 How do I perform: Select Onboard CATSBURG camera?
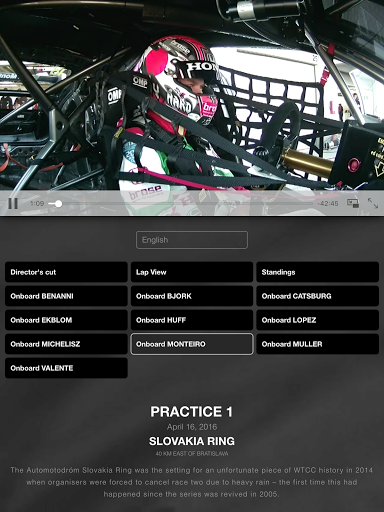[x=318, y=296]
